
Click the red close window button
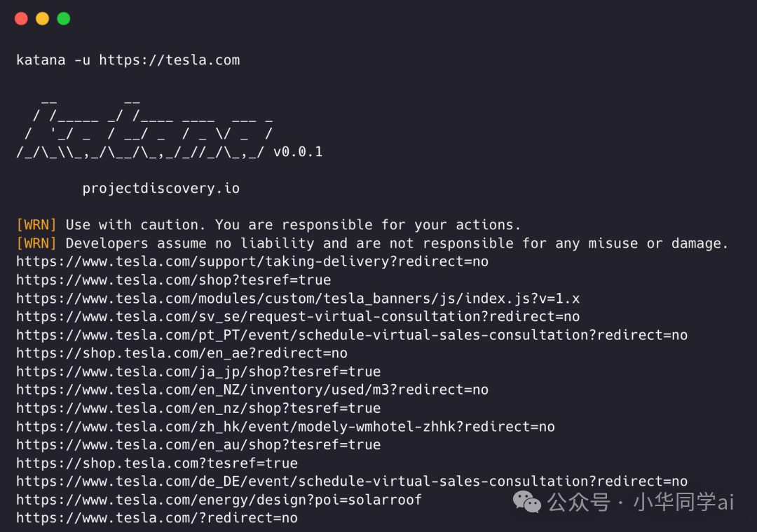21,19
